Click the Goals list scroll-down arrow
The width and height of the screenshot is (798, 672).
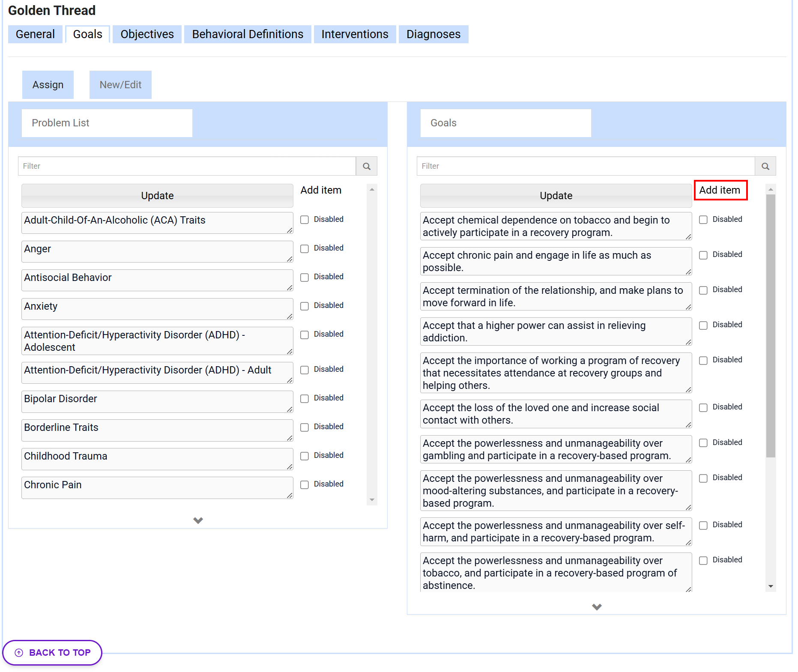tap(771, 586)
